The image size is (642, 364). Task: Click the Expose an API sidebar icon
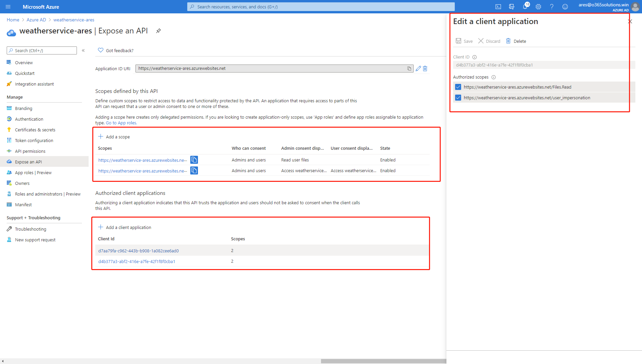pos(9,162)
